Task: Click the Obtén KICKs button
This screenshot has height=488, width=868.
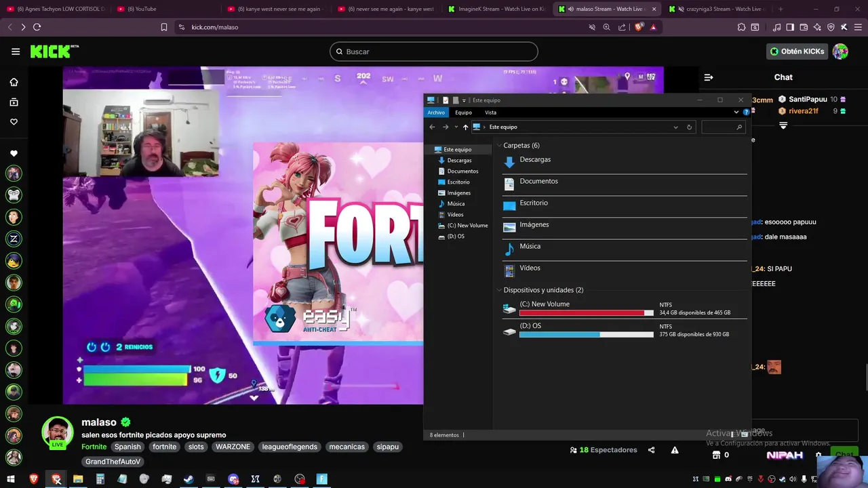Action: click(797, 52)
